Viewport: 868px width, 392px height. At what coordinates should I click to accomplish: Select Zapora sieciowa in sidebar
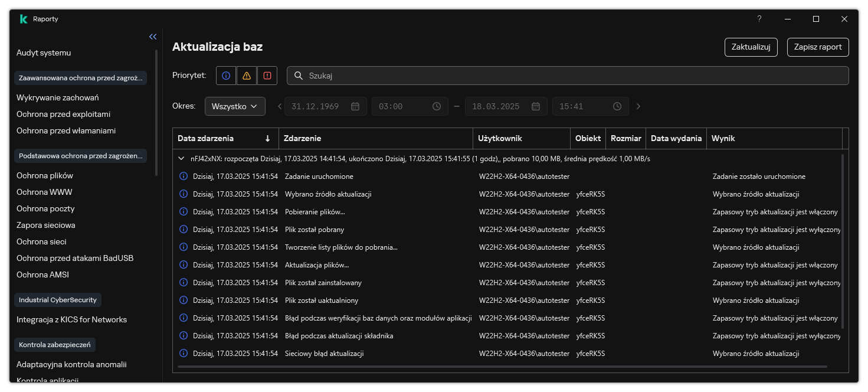click(46, 225)
